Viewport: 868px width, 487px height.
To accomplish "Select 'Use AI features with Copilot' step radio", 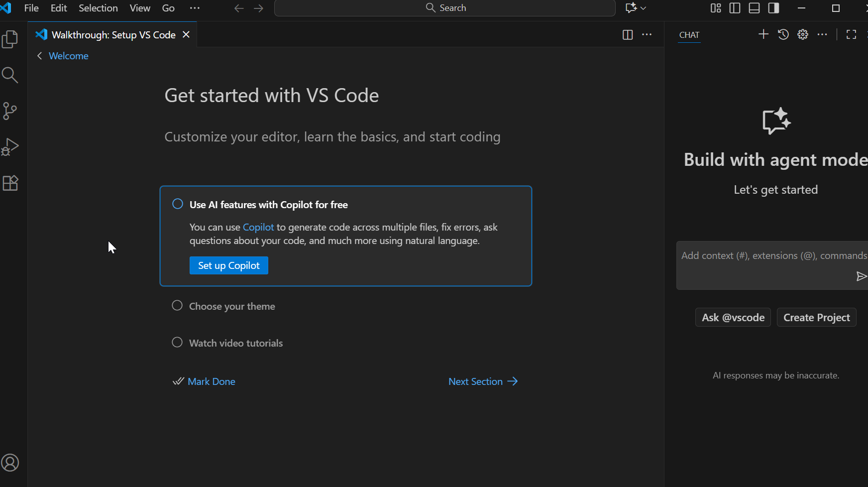I will point(178,204).
